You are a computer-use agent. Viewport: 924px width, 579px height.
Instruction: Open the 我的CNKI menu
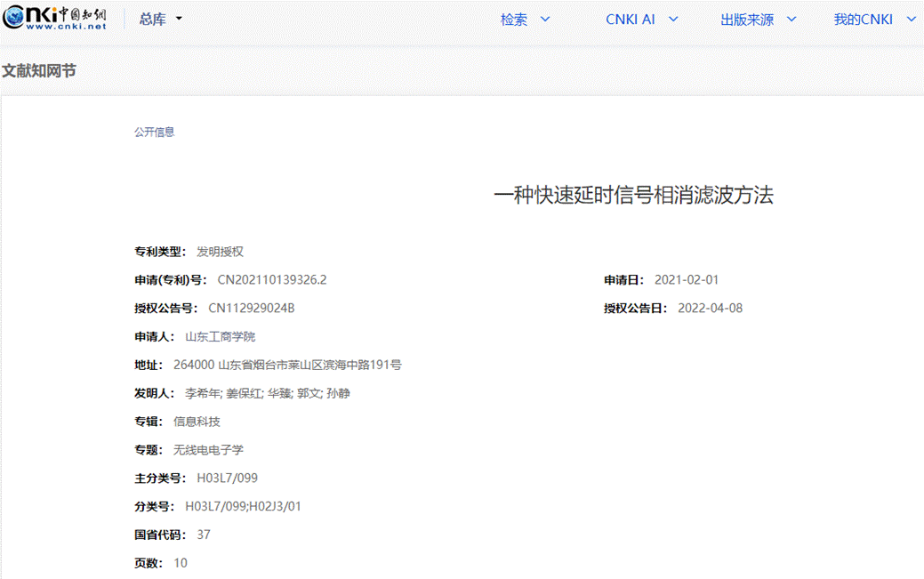click(873, 20)
